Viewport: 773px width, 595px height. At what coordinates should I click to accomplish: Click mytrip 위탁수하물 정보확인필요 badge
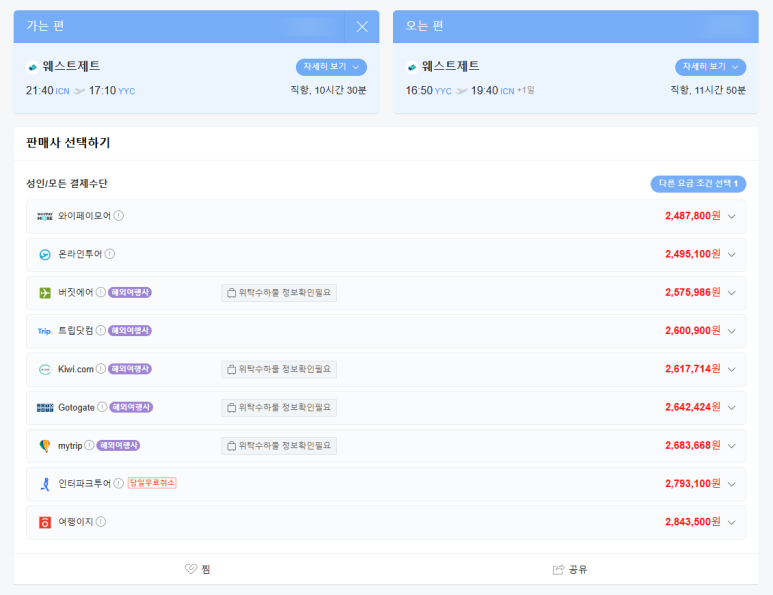279,446
